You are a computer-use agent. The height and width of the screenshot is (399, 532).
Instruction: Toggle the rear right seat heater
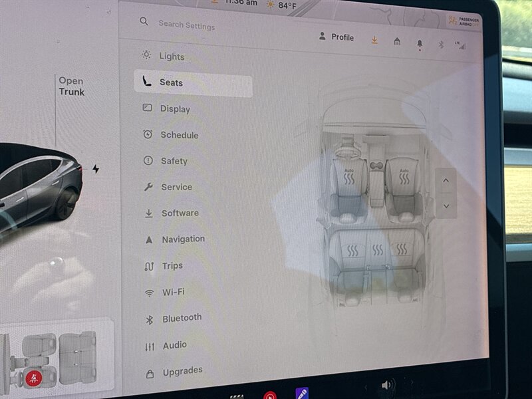402,249
